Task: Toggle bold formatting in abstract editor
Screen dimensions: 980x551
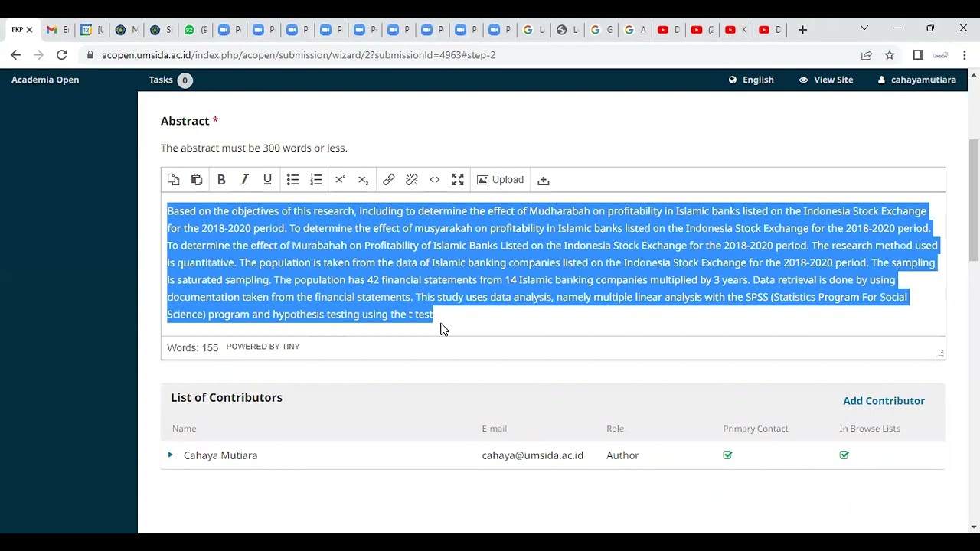Action: [x=221, y=180]
